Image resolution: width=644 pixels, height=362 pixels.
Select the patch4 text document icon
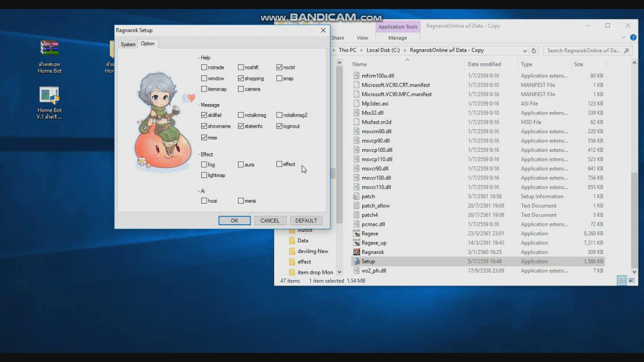[x=357, y=215]
